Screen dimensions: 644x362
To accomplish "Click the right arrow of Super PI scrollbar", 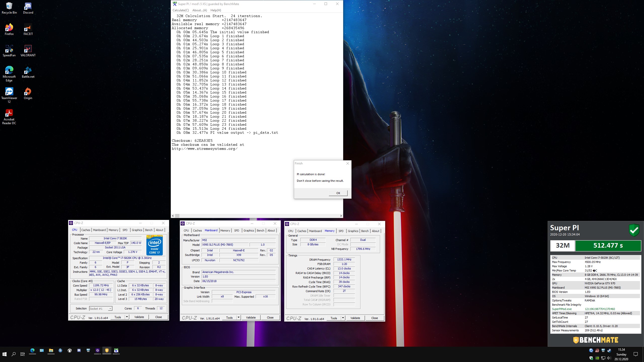I will (341, 216).
